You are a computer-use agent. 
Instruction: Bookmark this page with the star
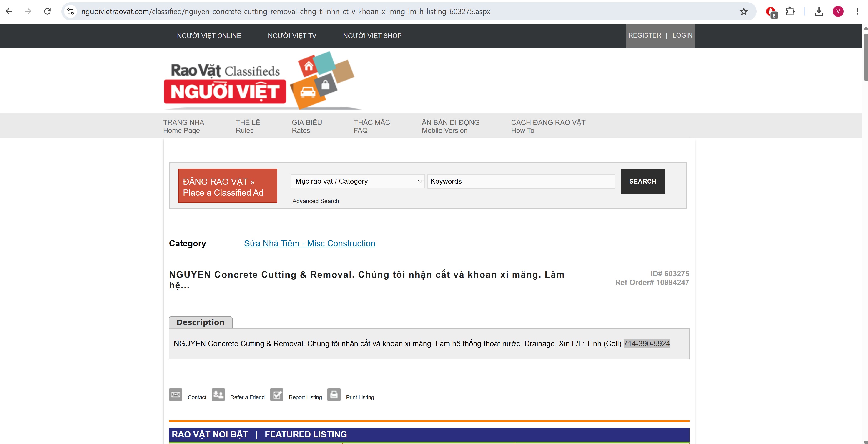pos(744,11)
